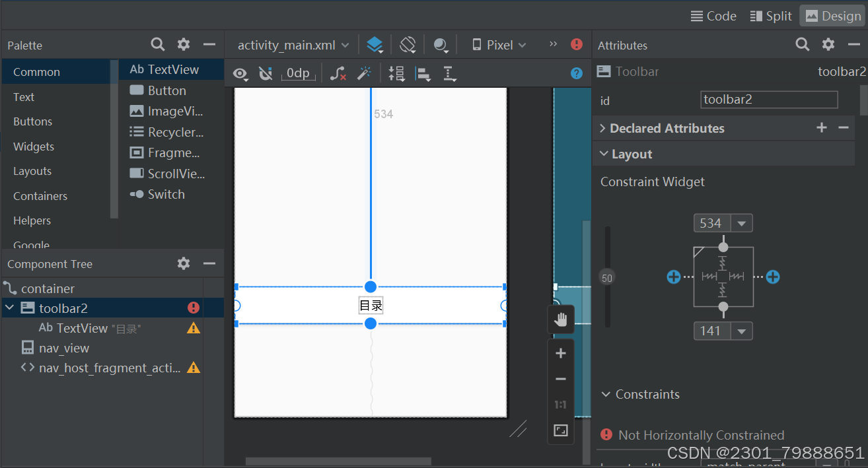Click the pan hand tool icon

click(x=560, y=319)
